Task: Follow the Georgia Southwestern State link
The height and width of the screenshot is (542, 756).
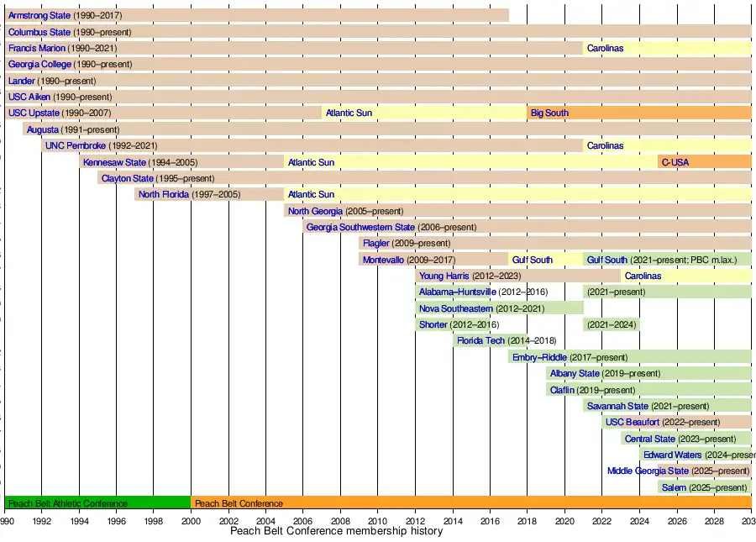Action: pos(360,227)
